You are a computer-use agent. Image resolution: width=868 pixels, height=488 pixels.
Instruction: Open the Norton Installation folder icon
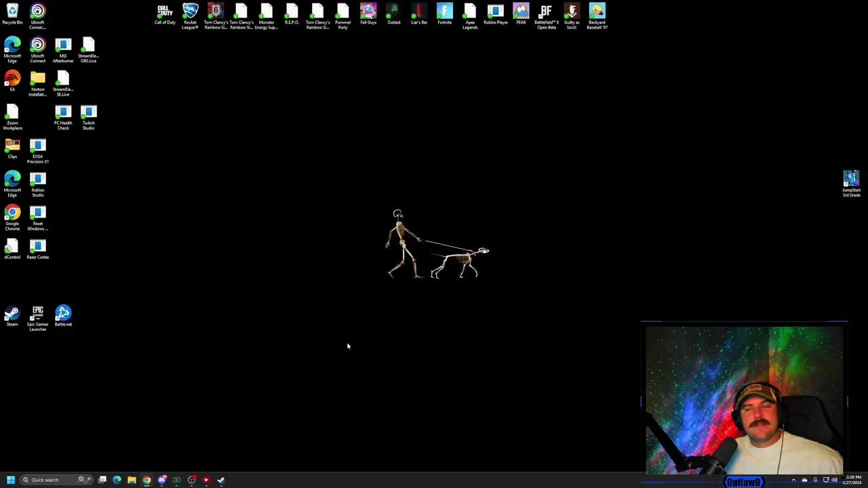coord(37,84)
